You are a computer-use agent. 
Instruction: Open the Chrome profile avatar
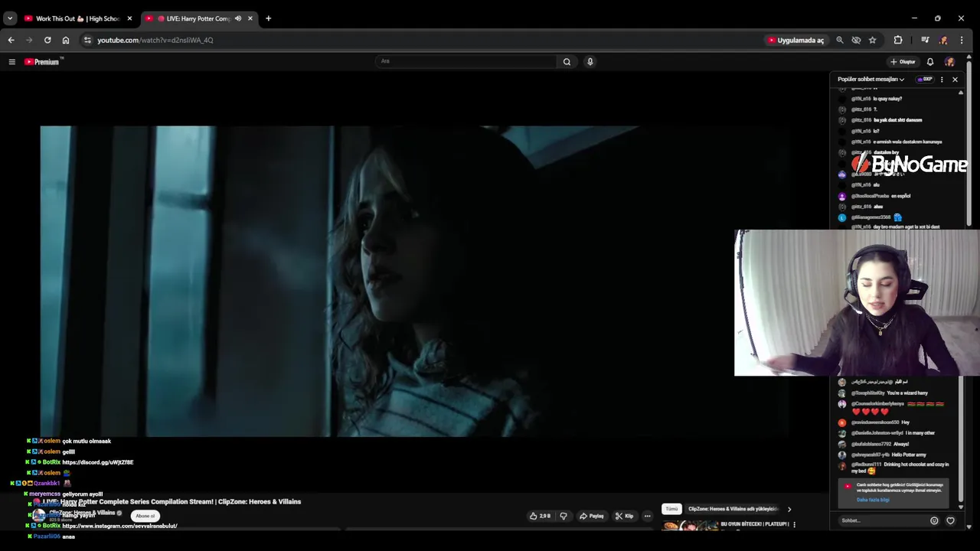coord(943,40)
